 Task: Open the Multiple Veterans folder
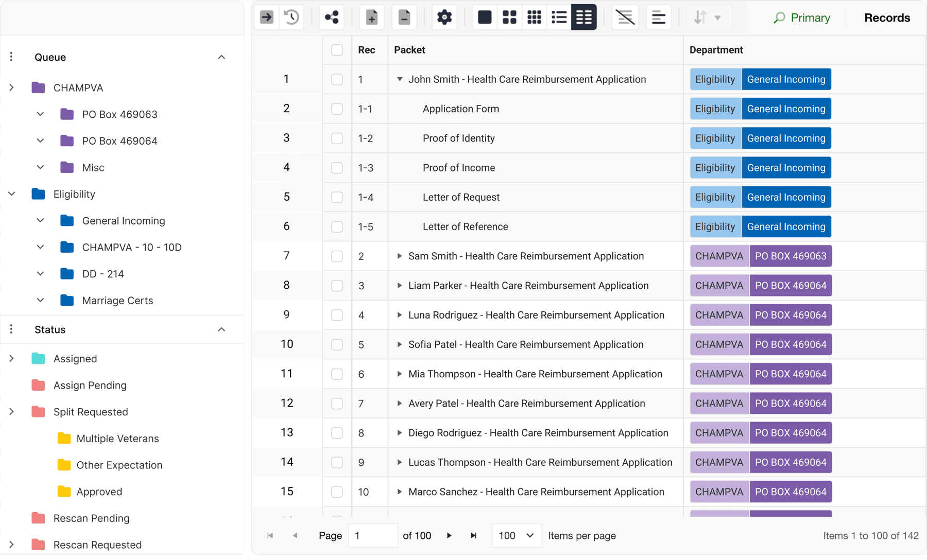tap(117, 439)
